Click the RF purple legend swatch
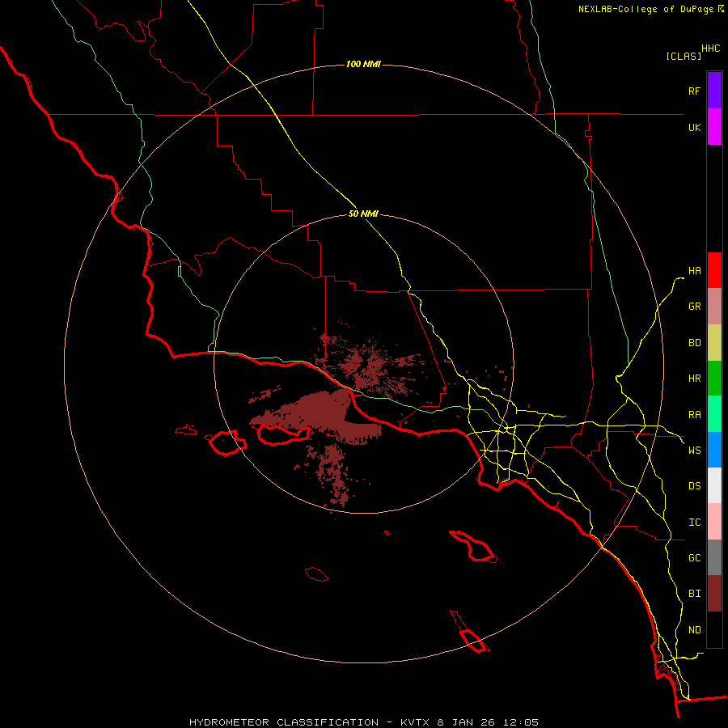Screen dimensions: 728x728 click(x=714, y=91)
